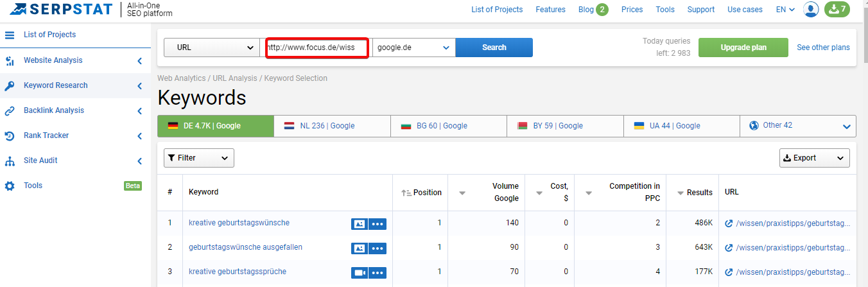Screen dimensions: 868x287
Task: Open the google.de search engine dropdown
Action: [413, 48]
